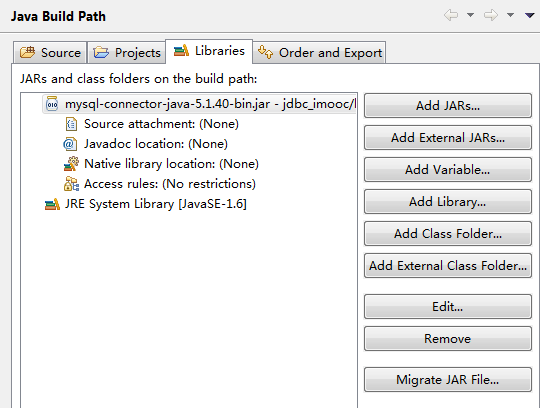The width and height of the screenshot is (540, 408).
Task: Click the Javadoc location @ icon
Action: (x=70, y=144)
